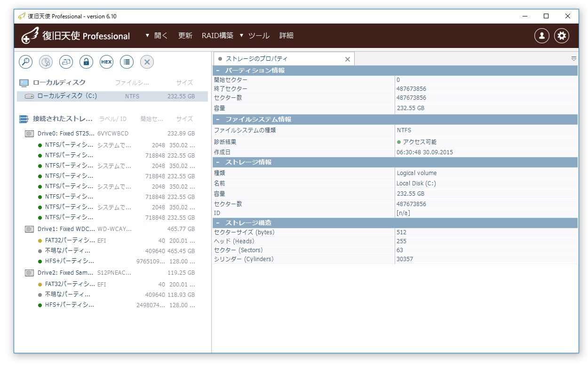
Task: Select the ローカルディスク (C:) row
Action: click(112, 96)
